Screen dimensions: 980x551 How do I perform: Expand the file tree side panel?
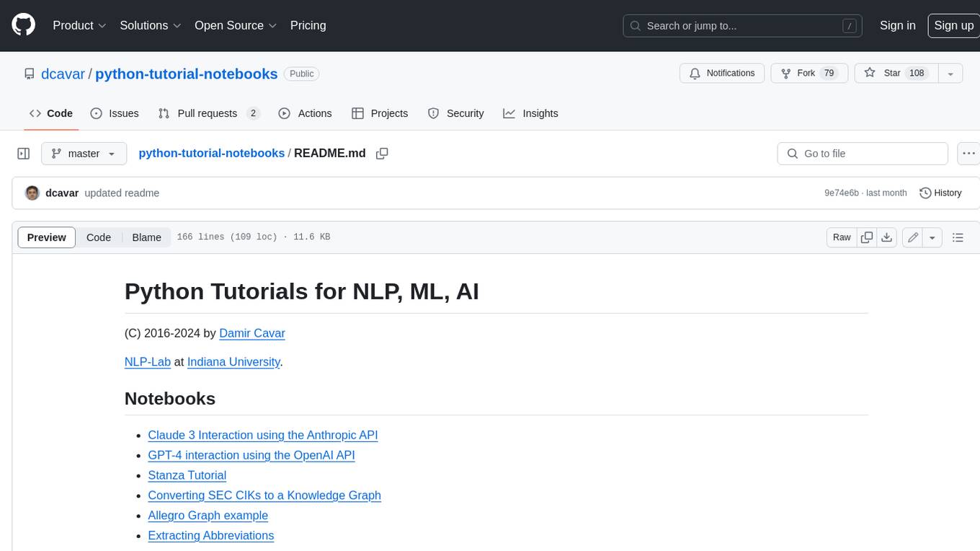tap(24, 154)
